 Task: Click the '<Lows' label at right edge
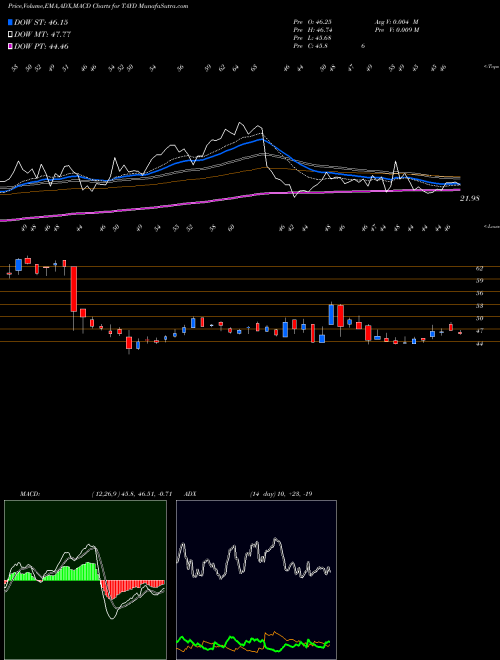491,226
